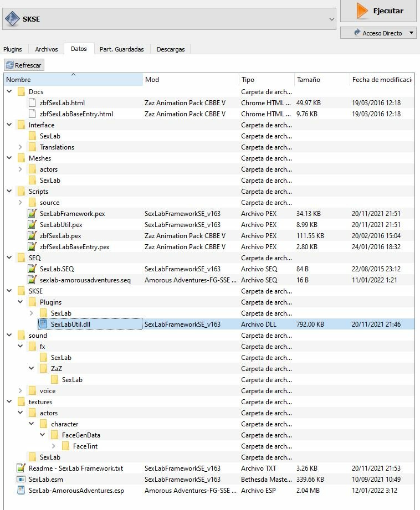The height and width of the screenshot is (510, 420).
Task: Select the Datos tab
Action: (x=79, y=49)
